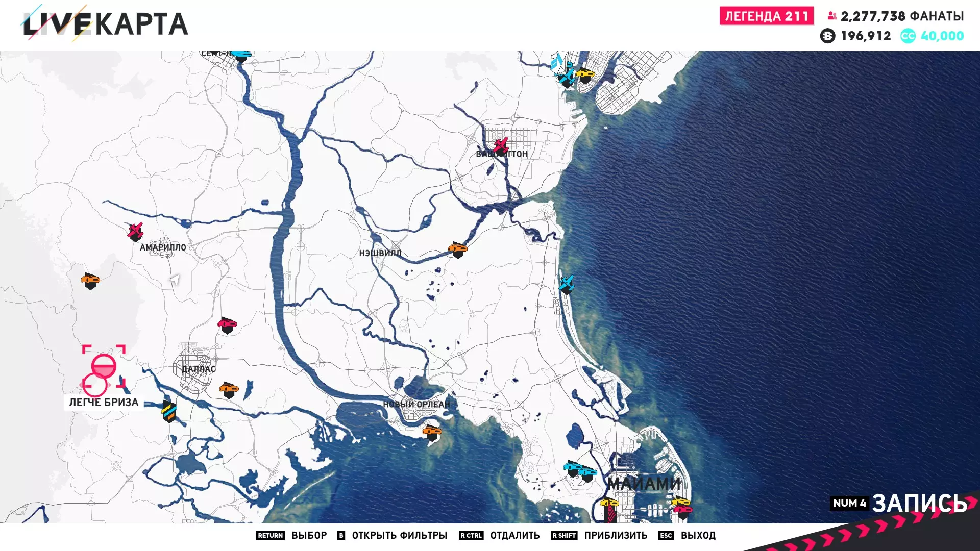Click the yellow-striped black marker southwest of Даллас
Screen dimensions: 980x551
[x=169, y=411]
